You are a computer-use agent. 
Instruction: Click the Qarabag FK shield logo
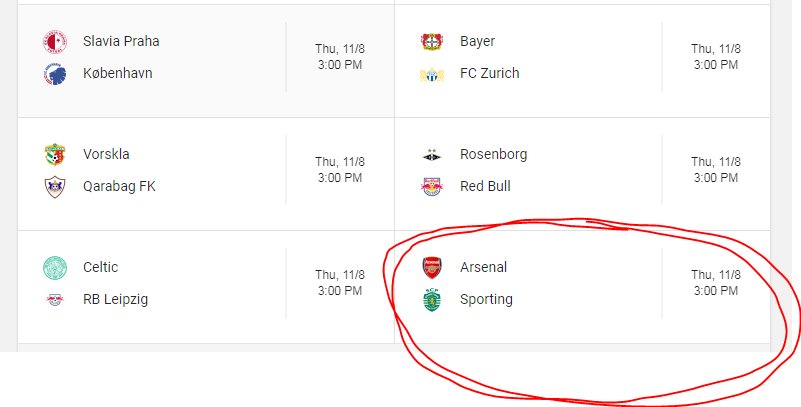(x=55, y=186)
